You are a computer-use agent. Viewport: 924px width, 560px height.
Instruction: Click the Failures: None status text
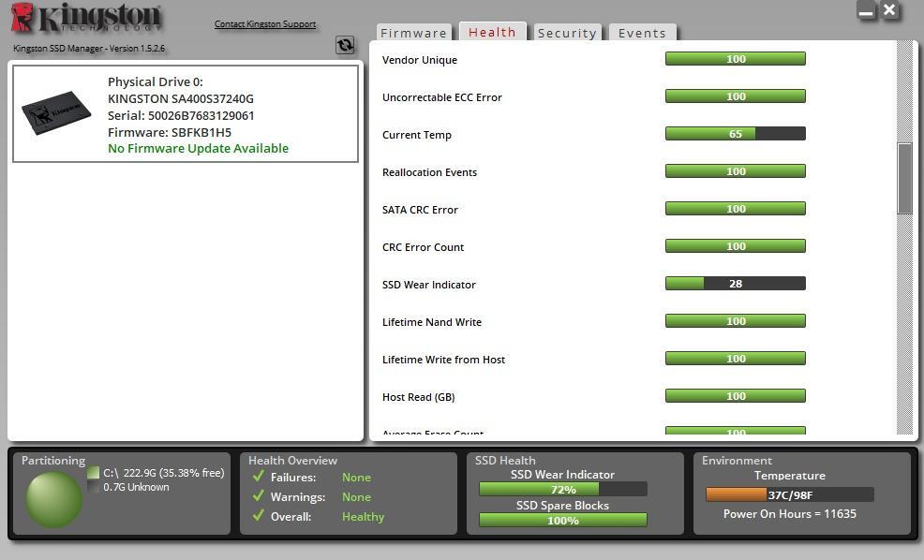(356, 478)
